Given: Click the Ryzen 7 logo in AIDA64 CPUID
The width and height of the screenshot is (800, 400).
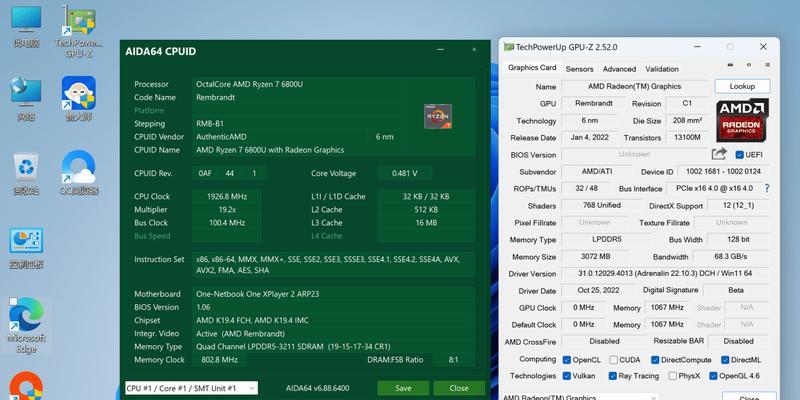Looking at the screenshot, I should coord(438,116).
